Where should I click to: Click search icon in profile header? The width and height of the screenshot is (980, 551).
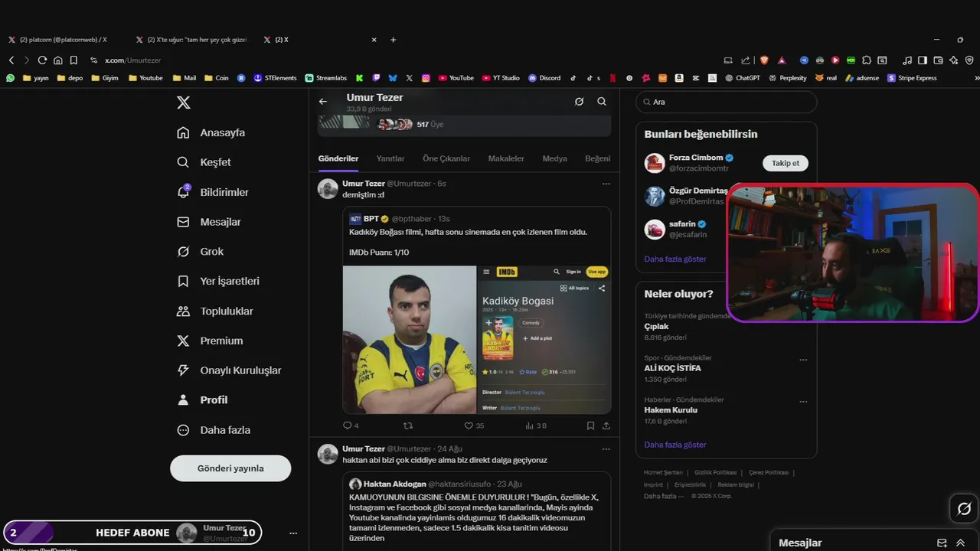click(x=602, y=101)
